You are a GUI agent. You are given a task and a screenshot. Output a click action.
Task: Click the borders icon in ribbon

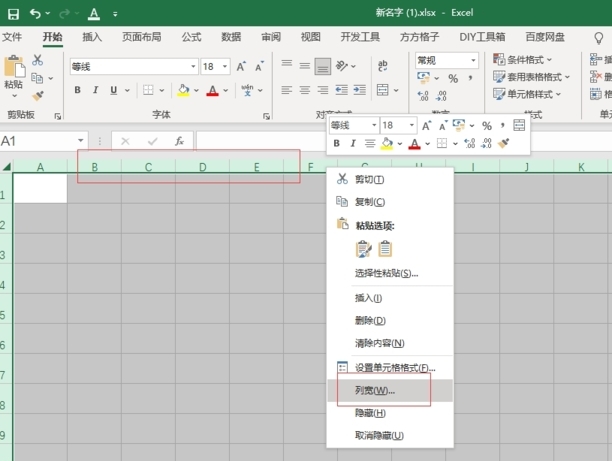pos(148,90)
